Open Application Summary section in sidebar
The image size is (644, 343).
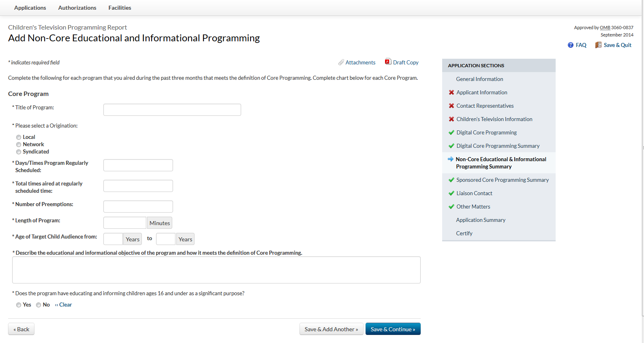click(481, 220)
